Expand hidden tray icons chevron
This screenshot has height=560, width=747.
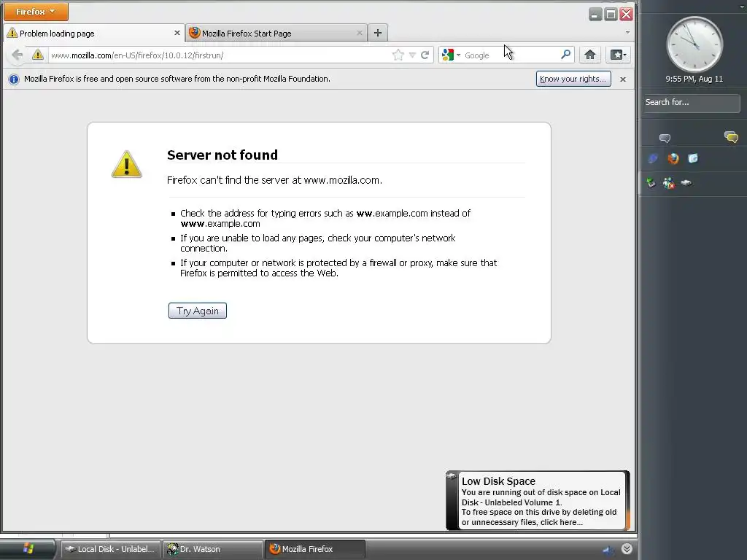point(627,549)
